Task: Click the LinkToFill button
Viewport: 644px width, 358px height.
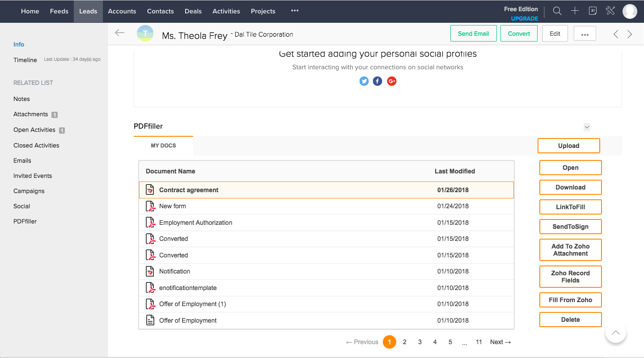Action: coord(571,207)
